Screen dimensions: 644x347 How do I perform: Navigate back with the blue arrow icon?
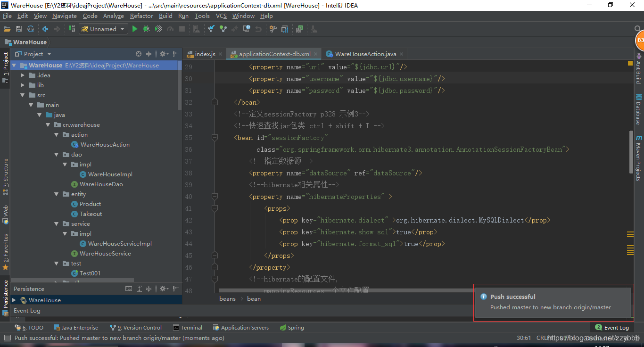pos(45,29)
